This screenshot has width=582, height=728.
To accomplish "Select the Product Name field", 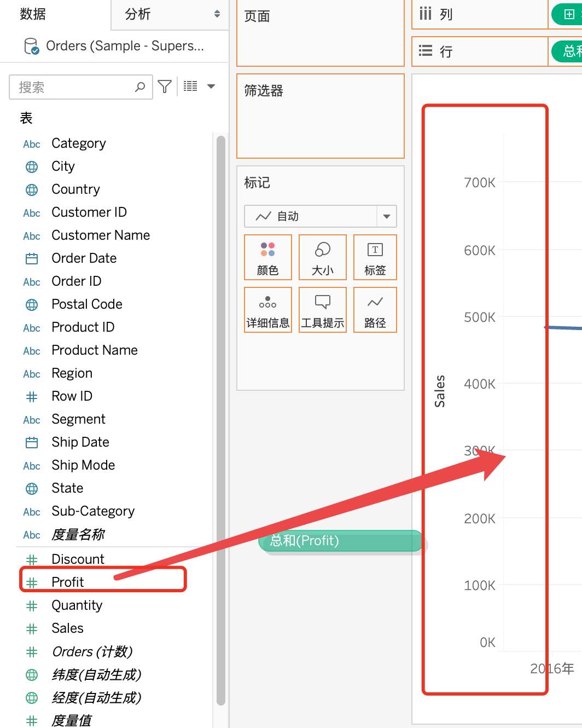I will pyautogui.click(x=95, y=350).
